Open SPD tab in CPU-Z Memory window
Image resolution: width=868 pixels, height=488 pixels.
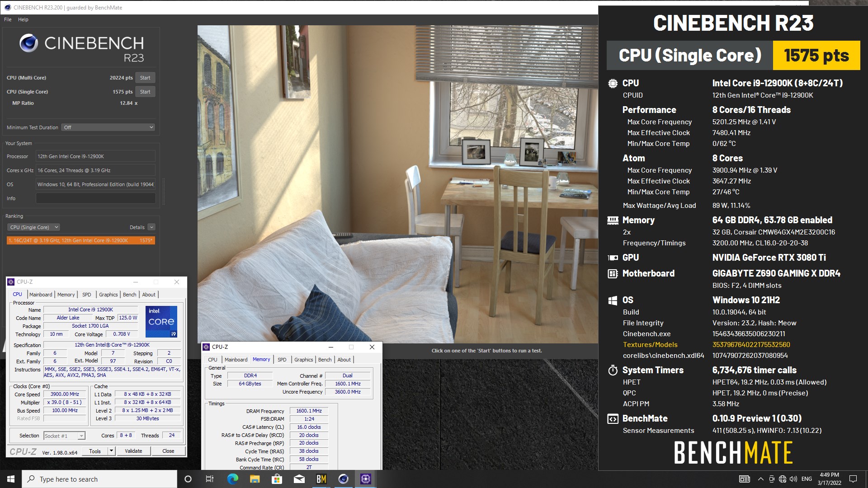[282, 360]
